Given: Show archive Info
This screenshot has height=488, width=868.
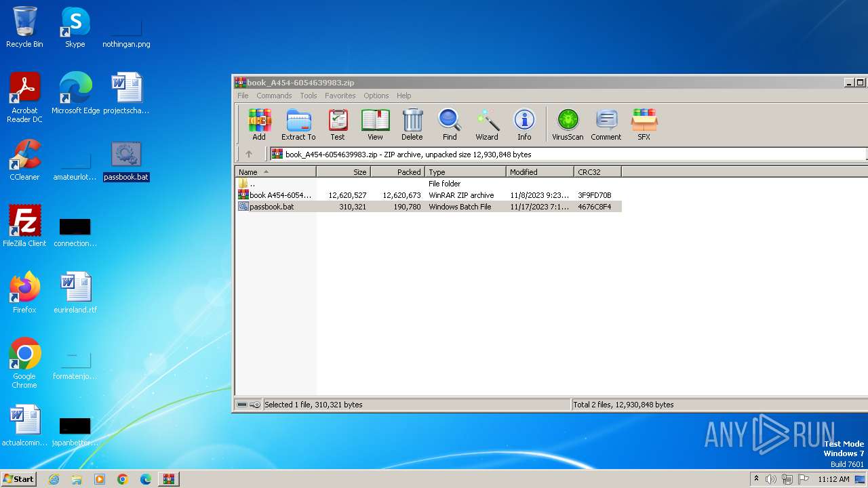Looking at the screenshot, I should [x=524, y=125].
